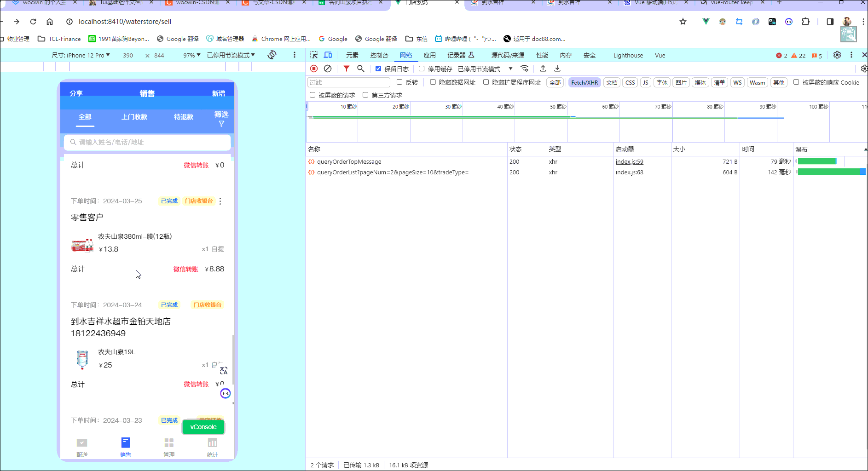Go to browser home page

click(50, 22)
